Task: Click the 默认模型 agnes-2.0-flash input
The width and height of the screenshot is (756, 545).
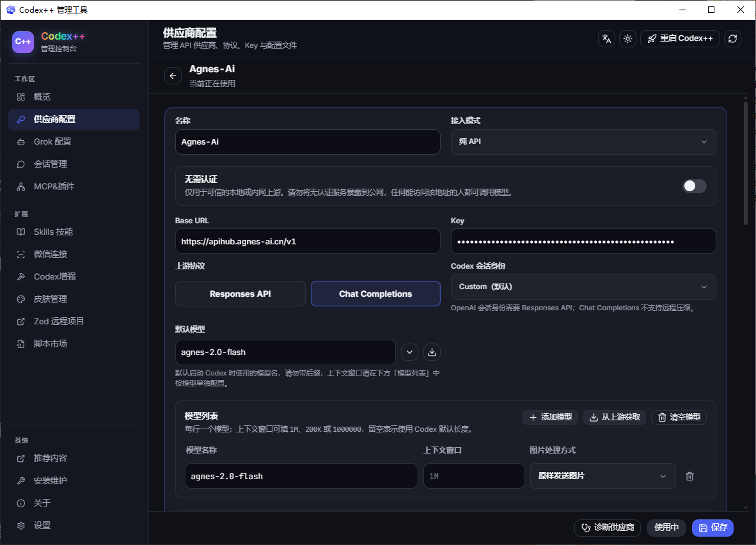Action: click(x=285, y=352)
